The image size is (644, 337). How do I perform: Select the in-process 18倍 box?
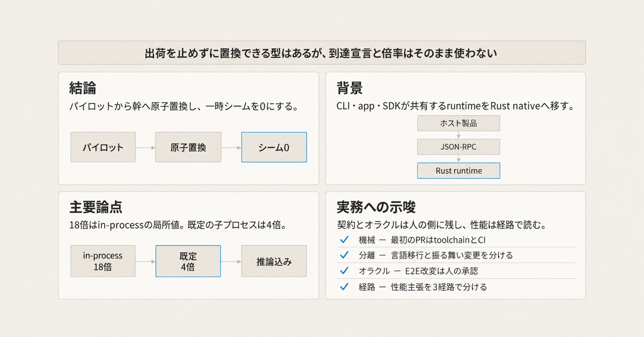tap(103, 261)
